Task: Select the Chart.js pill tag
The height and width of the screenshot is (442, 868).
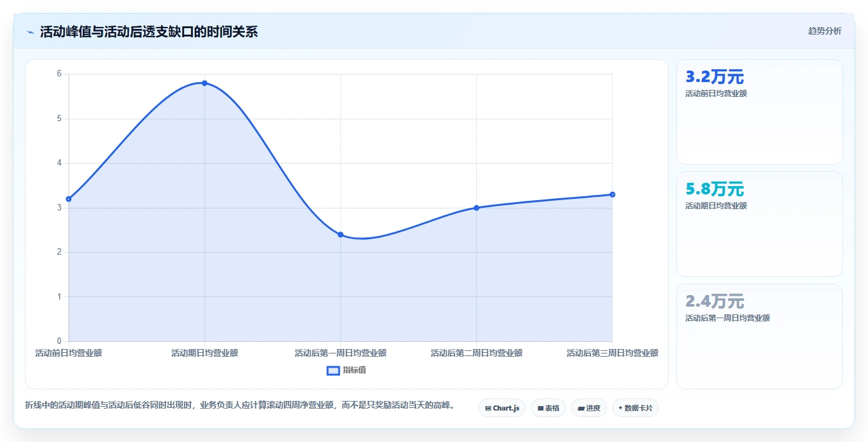Action: 502,408
